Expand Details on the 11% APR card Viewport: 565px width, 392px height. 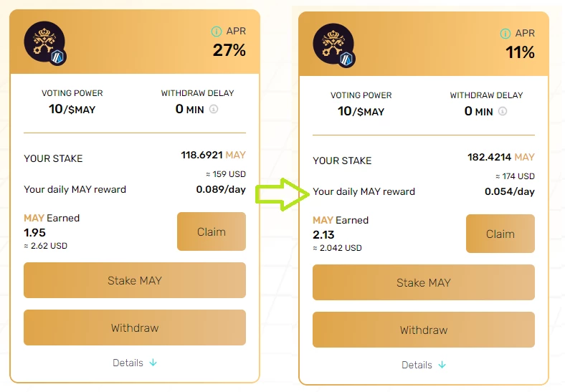(x=424, y=365)
